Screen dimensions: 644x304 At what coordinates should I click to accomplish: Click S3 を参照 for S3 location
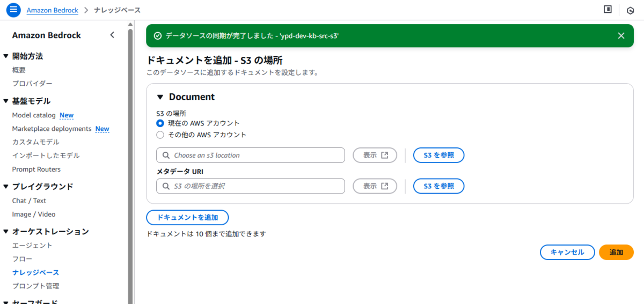click(438, 155)
